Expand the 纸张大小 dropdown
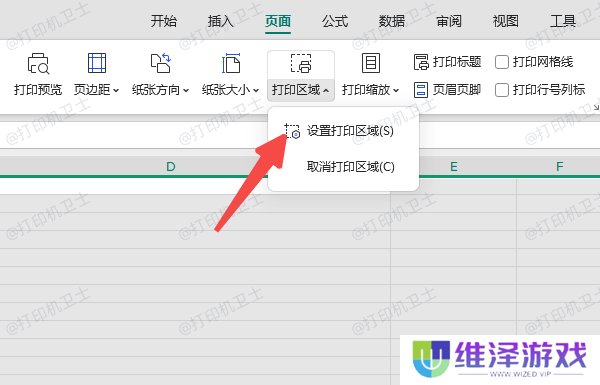The width and height of the screenshot is (600, 385). pyautogui.click(x=256, y=91)
